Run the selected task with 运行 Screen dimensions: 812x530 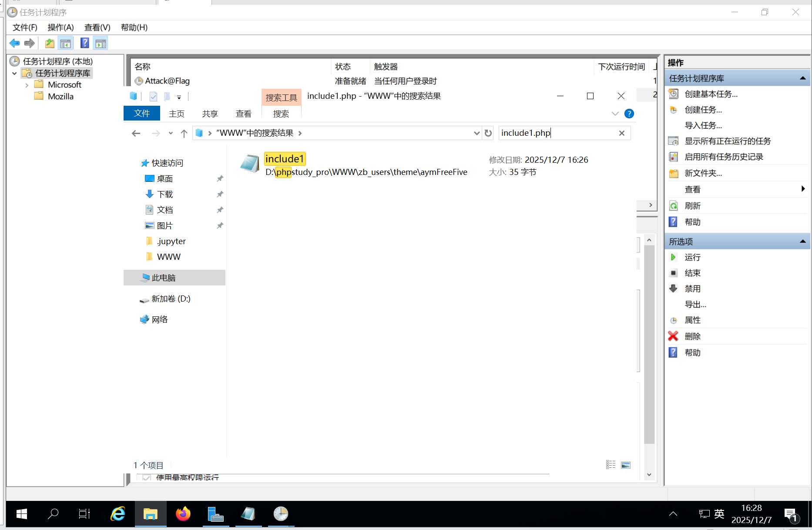692,257
